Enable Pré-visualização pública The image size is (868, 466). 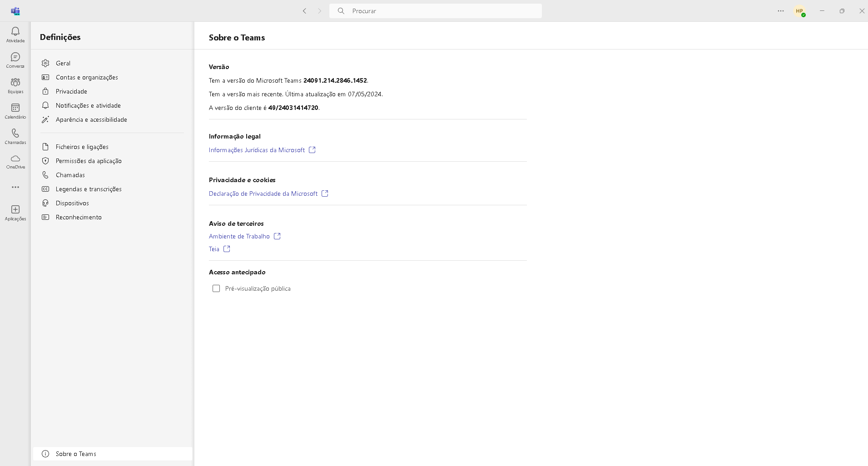pos(217,288)
